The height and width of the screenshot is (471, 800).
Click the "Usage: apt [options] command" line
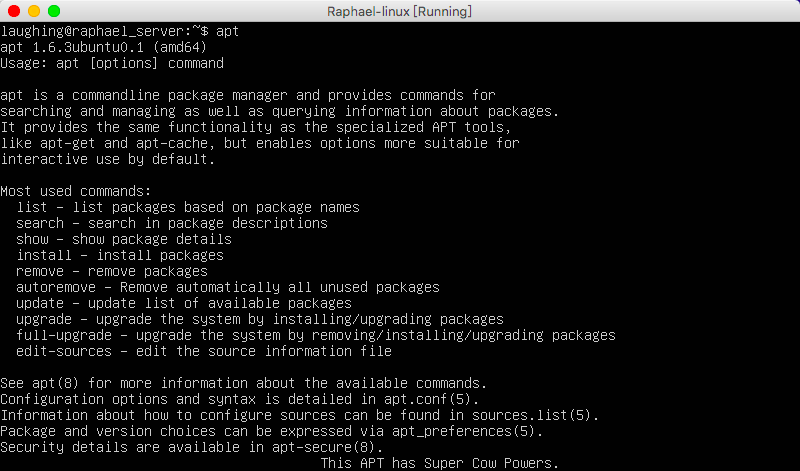click(x=112, y=63)
